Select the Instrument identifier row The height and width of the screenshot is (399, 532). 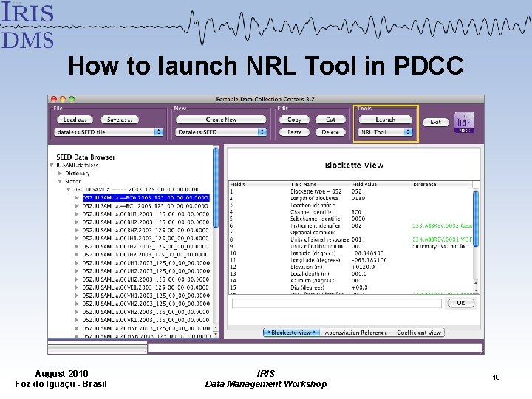(x=350, y=225)
